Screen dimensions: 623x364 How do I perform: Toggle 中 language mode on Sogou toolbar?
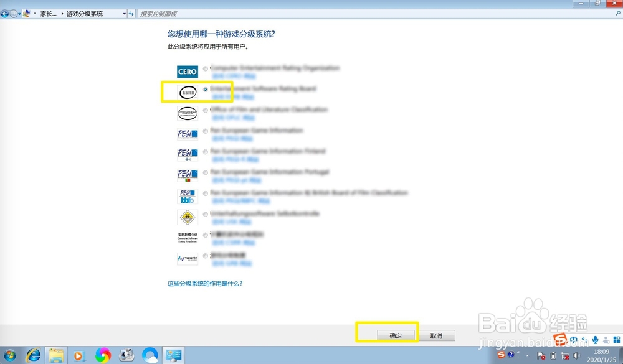(x=574, y=340)
